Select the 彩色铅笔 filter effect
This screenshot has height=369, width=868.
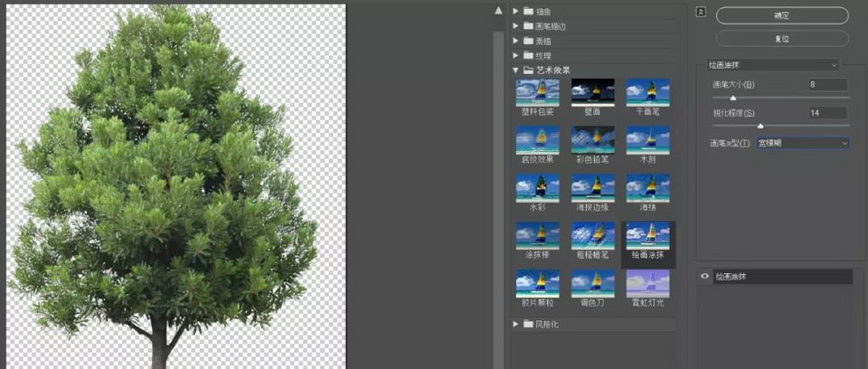pyautogui.click(x=592, y=139)
